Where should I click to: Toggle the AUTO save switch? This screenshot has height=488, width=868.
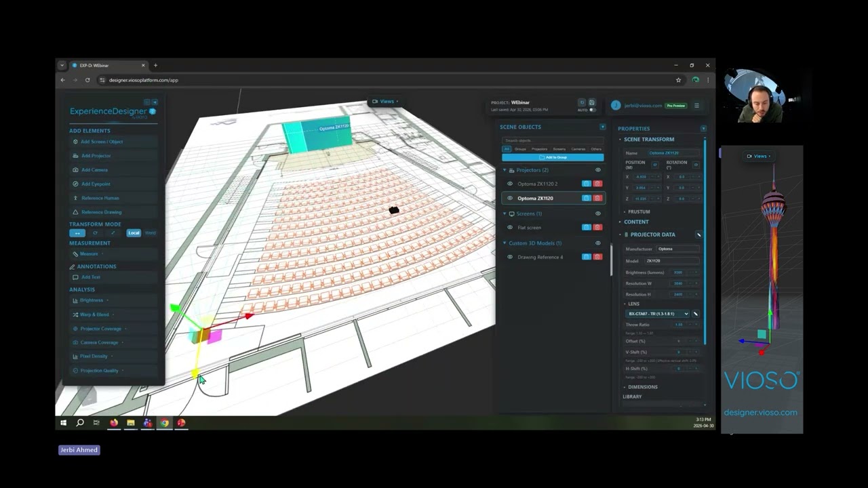(x=592, y=110)
